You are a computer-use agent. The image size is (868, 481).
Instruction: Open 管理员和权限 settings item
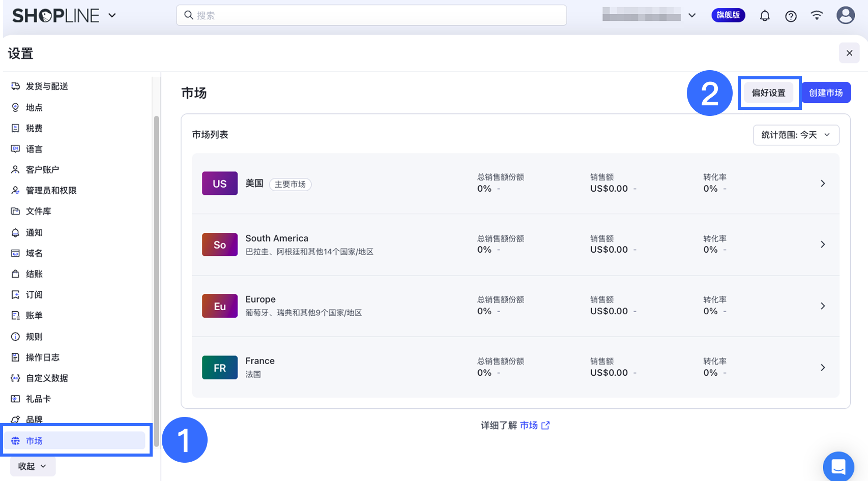click(51, 191)
